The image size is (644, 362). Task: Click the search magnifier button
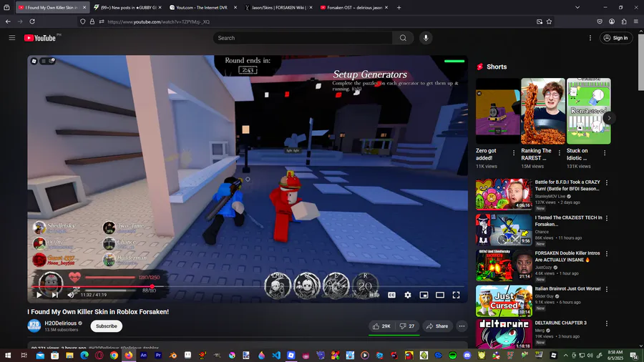[x=403, y=38]
